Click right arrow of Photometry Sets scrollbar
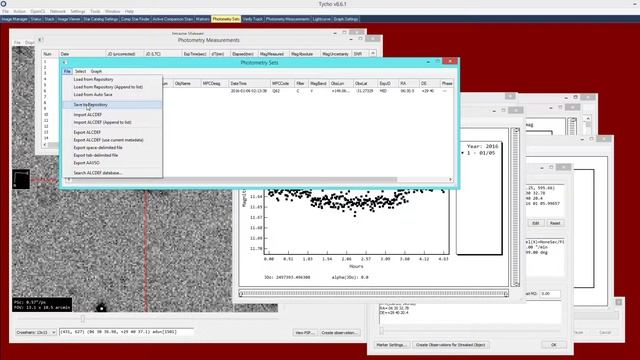This screenshot has width=640, height=360. [x=450, y=180]
